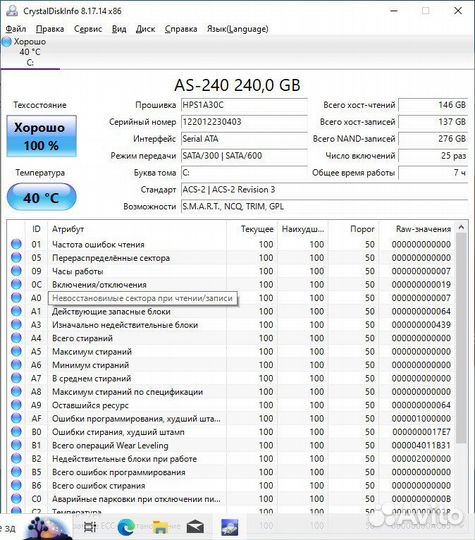The width and height of the screenshot is (475, 540).
Task: Click the status circle for row A7 В среднем стираний
Action: click(x=16, y=378)
